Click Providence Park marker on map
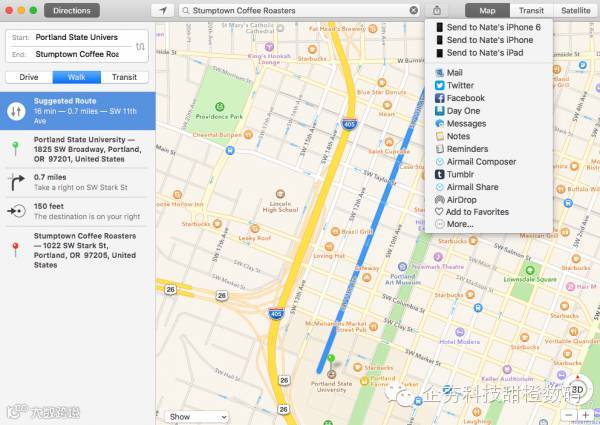The width and height of the screenshot is (600, 425). [x=220, y=106]
